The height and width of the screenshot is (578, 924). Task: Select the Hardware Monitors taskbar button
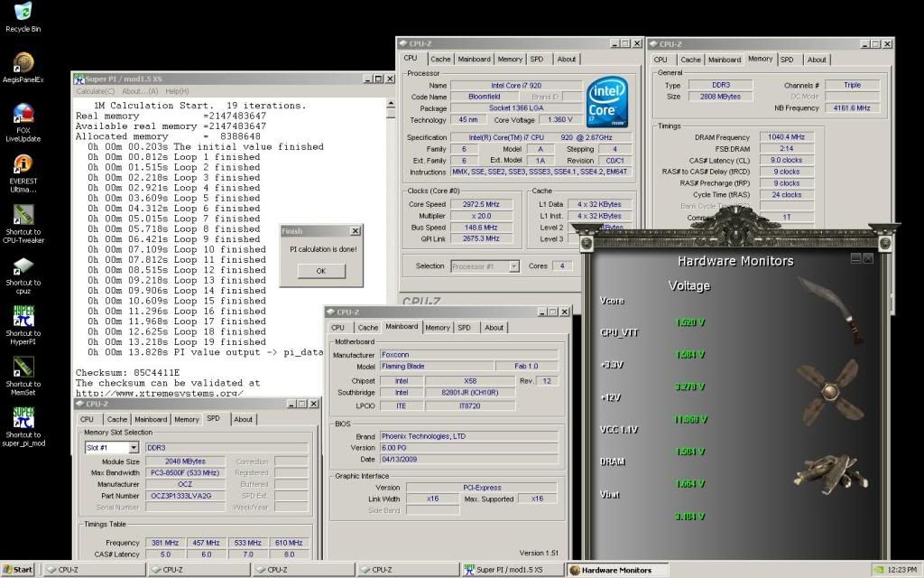tap(617, 570)
